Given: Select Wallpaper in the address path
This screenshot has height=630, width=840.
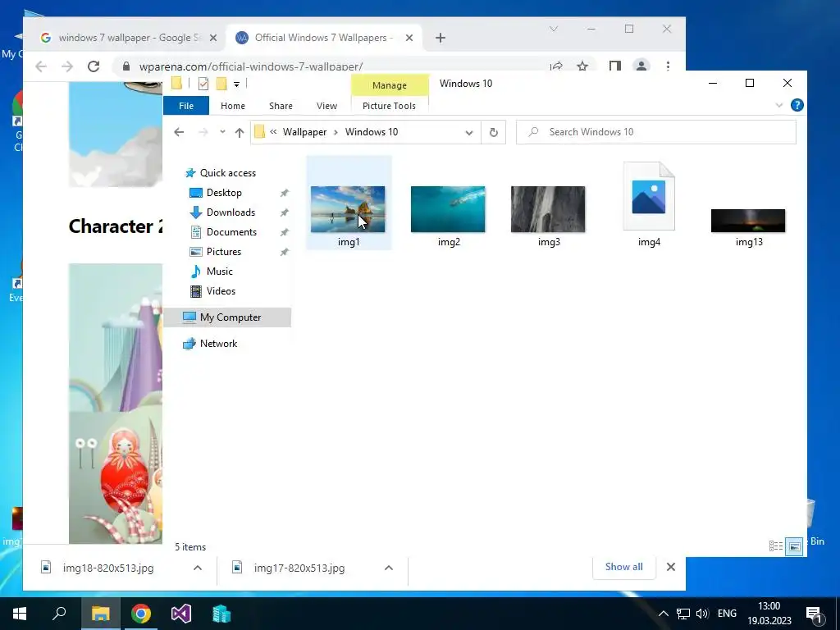Looking at the screenshot, I should coord(304,132).
